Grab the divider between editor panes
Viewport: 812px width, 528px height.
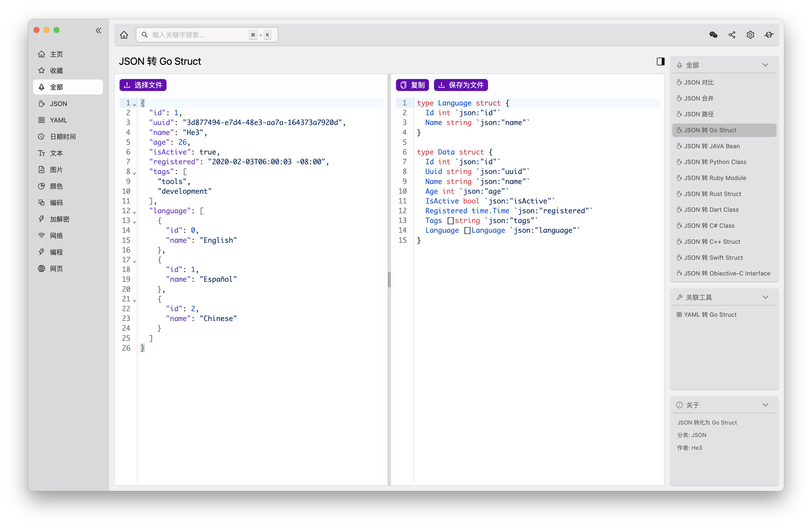[x=389, y=280]
